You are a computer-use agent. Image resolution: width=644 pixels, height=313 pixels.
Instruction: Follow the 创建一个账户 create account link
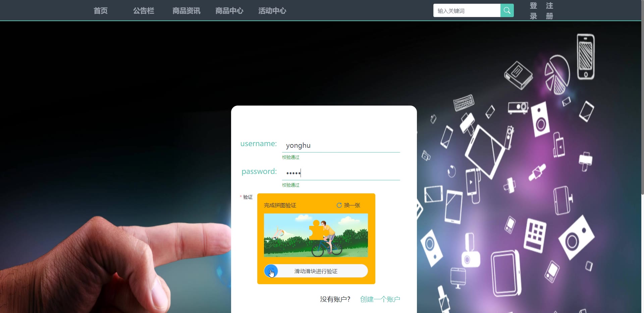pyautogui.click(x=380, y=299)
